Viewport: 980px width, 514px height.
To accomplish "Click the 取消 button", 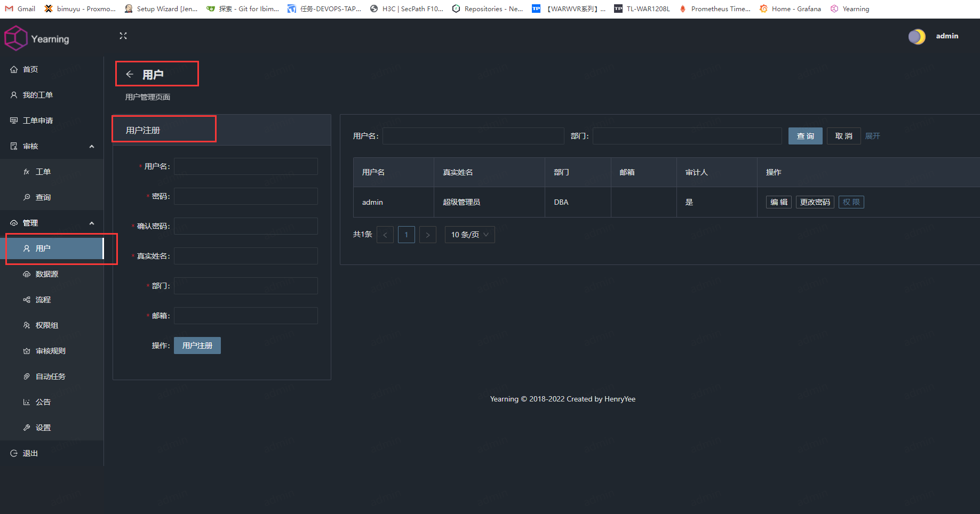I will pyautogui.click(x=844, y=136).
